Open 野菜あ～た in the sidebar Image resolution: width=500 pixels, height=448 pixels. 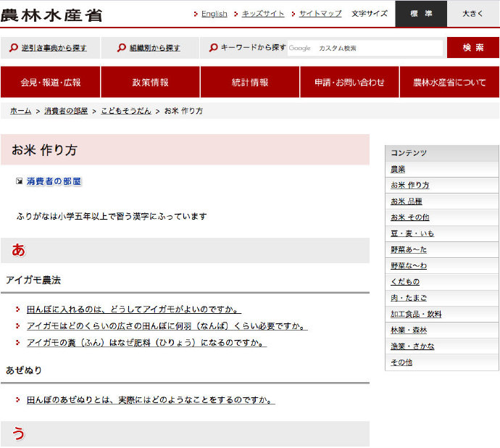pos(409,249)
